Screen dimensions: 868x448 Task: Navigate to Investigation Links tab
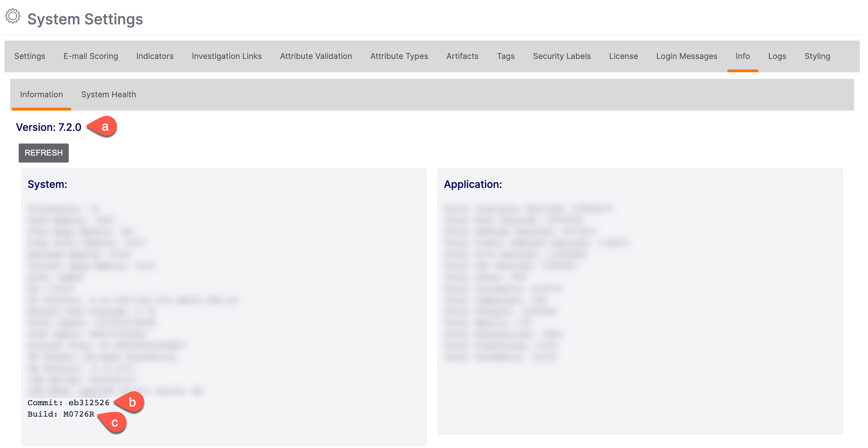[x=227, y=56]
